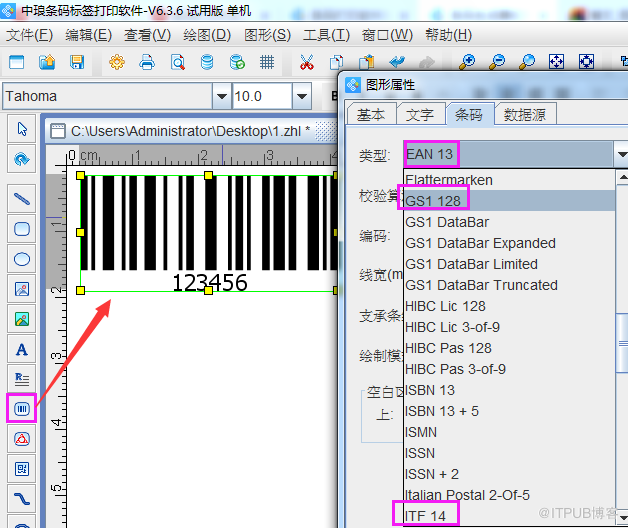
Task: Toggle the grid display icon
Action: 267,62
